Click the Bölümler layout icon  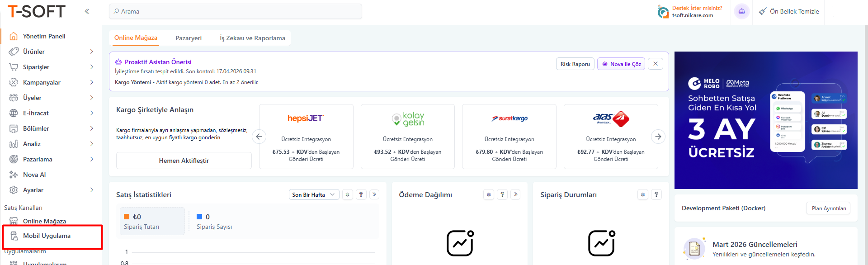coord(14,128)
